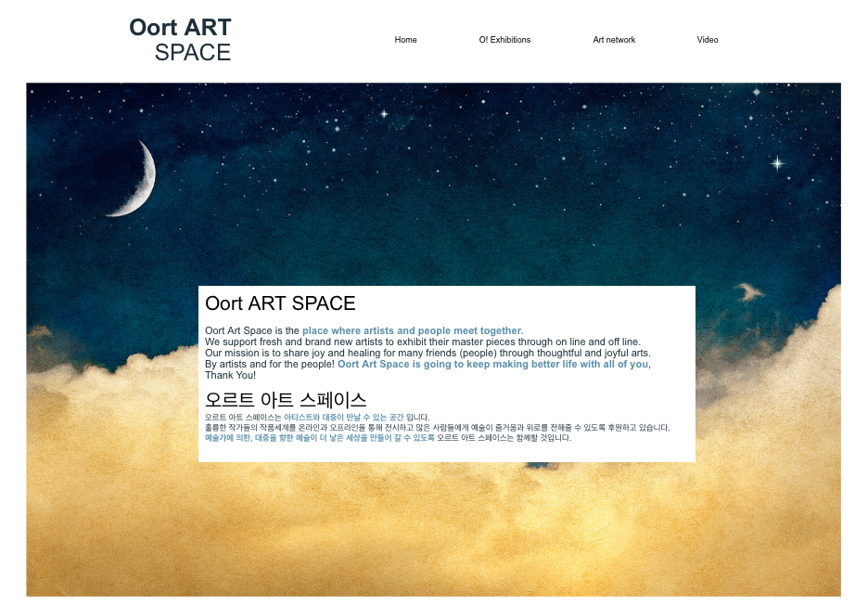Click the 'Our mission is to share joy' sentence
This screenshot has height=606, width=868.
[428, 353]
